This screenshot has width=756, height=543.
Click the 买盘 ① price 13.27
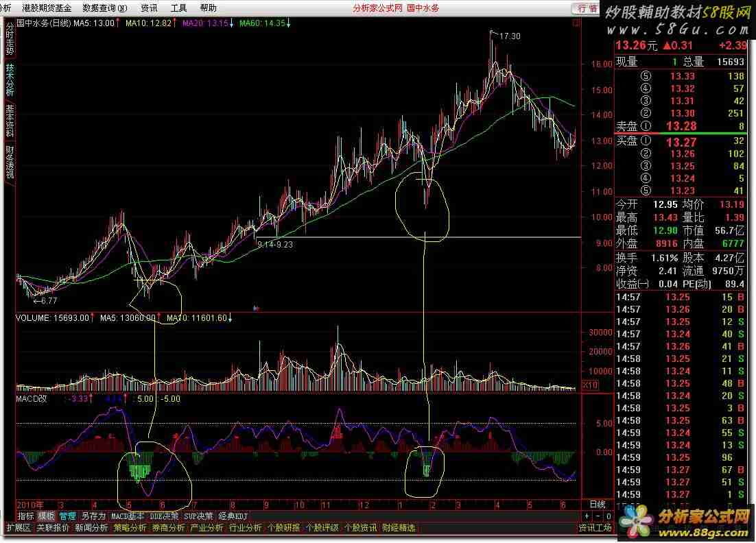click(x=681, y=142)
